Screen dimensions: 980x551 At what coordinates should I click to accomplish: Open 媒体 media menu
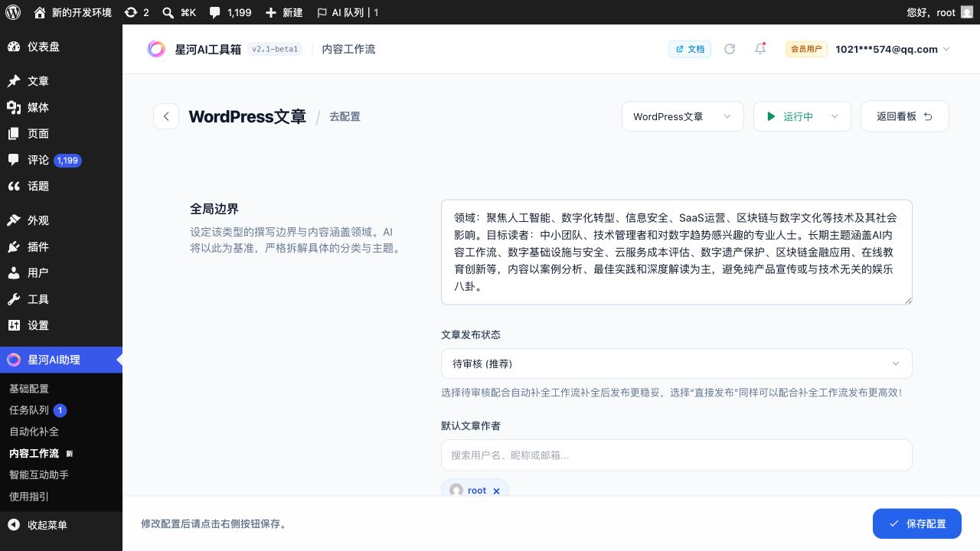61,107
